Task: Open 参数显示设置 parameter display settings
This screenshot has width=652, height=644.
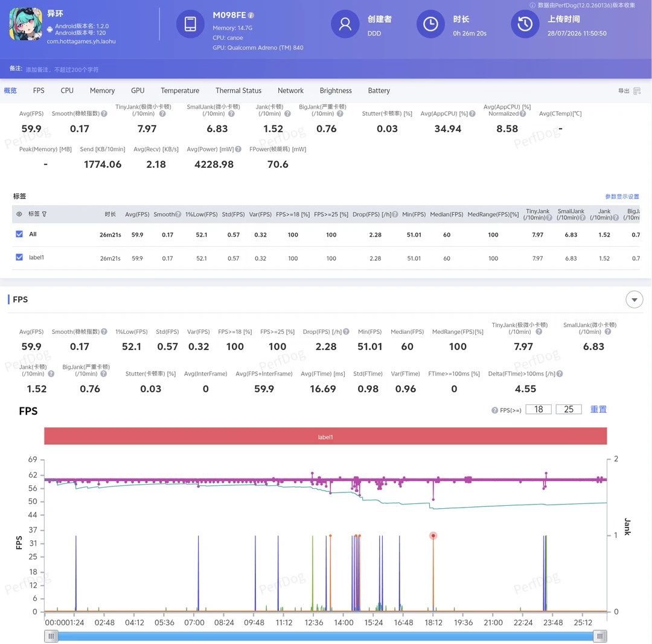Action: [x=622, y=197]
